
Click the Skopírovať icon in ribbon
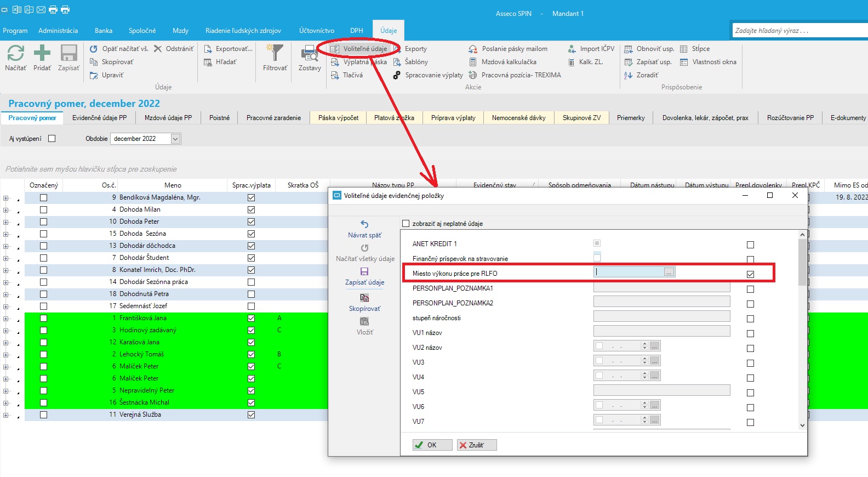[x=94, y=62]
